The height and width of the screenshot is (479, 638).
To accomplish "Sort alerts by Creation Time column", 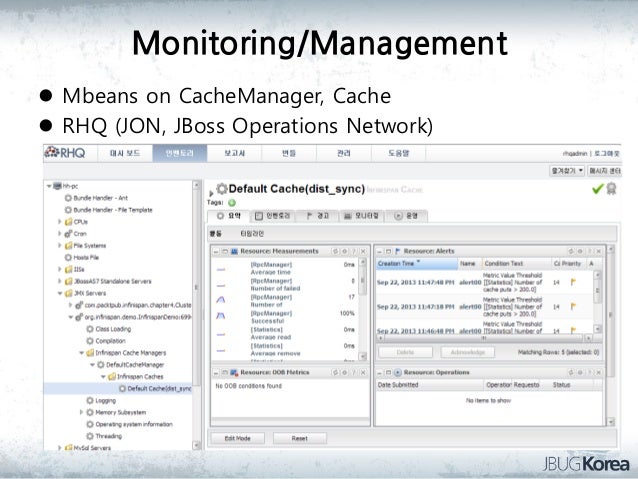I will (x=417, y=264).
